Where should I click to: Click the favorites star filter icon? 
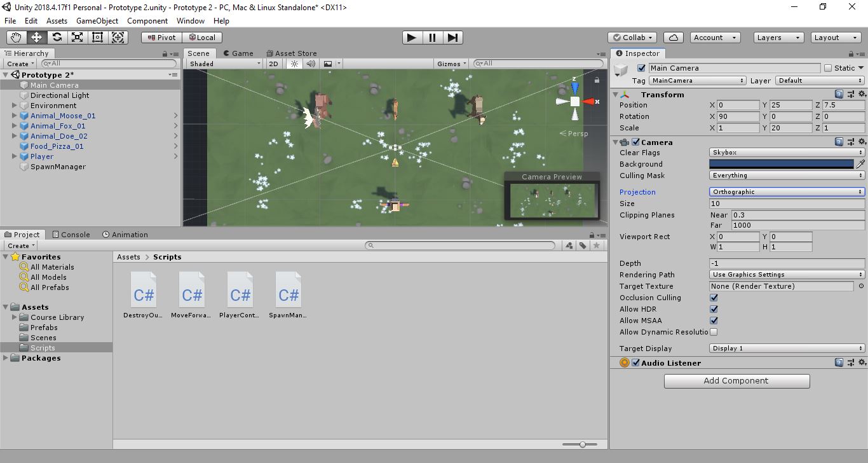tap(596, 245)
